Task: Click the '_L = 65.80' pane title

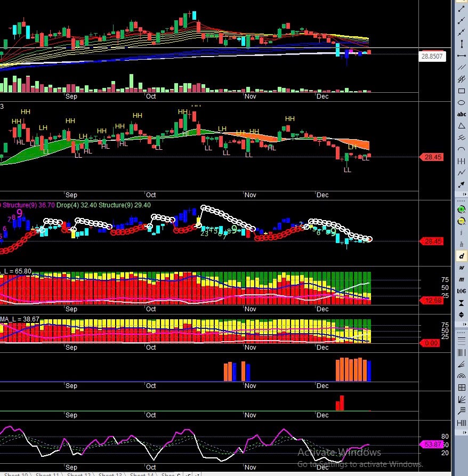Action: 16,271
